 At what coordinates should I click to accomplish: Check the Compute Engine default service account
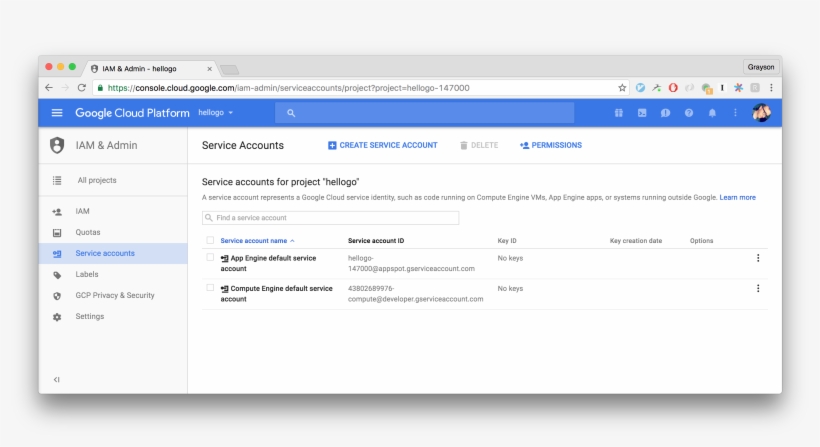(210, 288)
